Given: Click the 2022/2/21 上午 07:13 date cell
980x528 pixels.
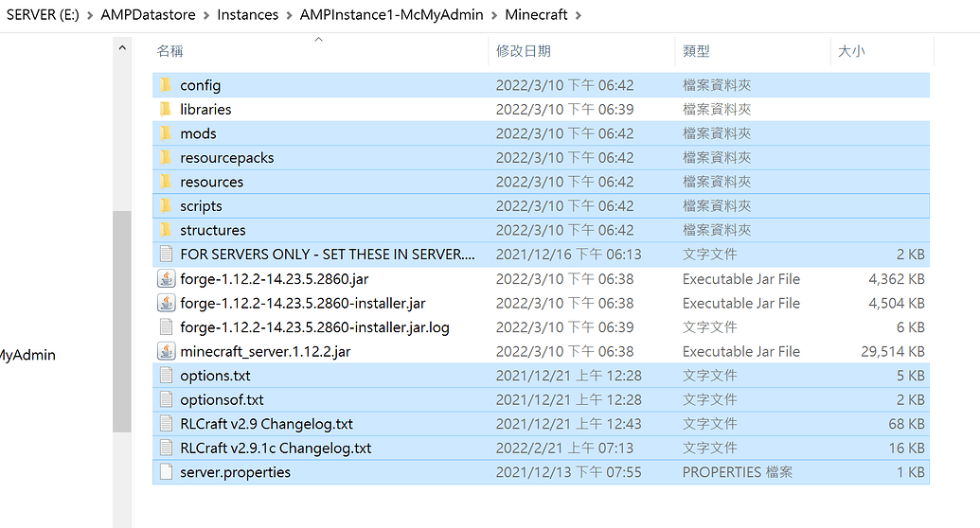Looking at the screenshot, I should 564,448.
